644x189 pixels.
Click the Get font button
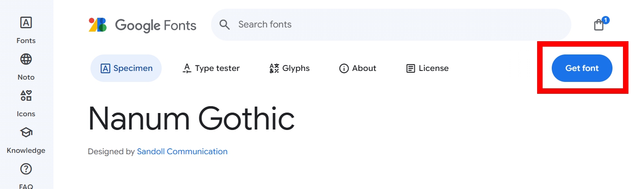(x=582, y=68)
